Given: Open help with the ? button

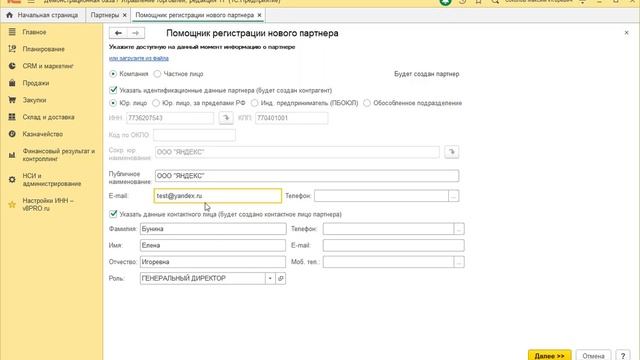Looking at the screenshot, I should tap(623, 356).
